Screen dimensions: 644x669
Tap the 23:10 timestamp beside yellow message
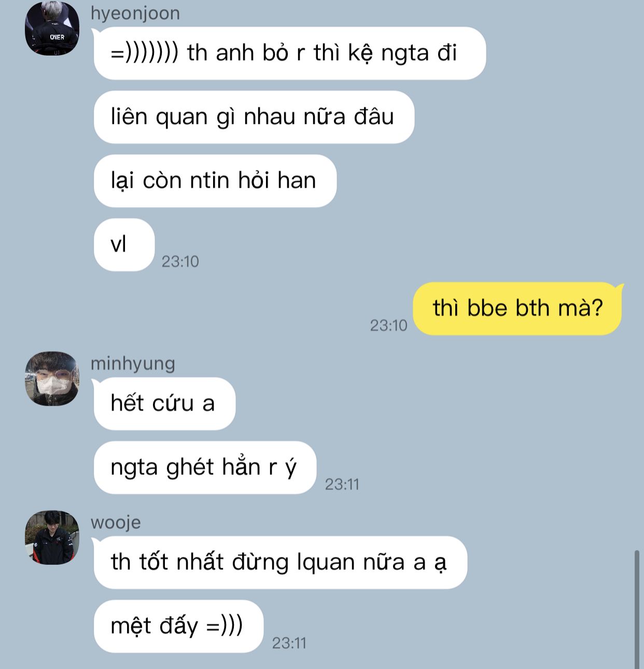[x=388, y=325]
